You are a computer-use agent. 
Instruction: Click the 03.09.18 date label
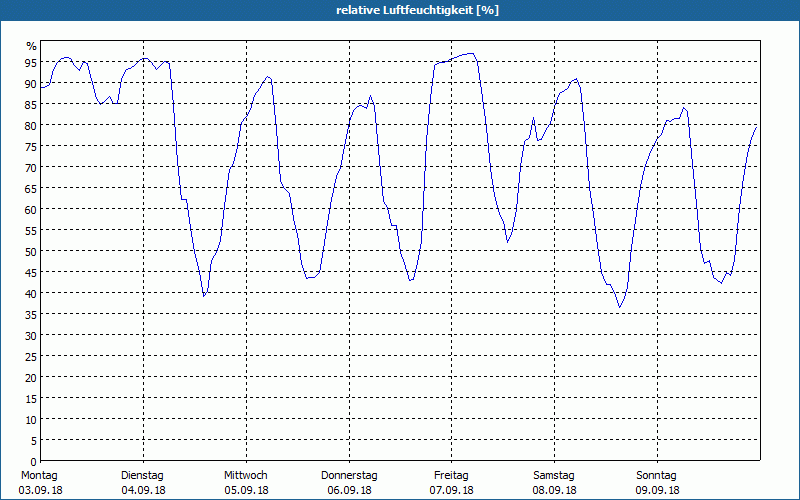40,490
